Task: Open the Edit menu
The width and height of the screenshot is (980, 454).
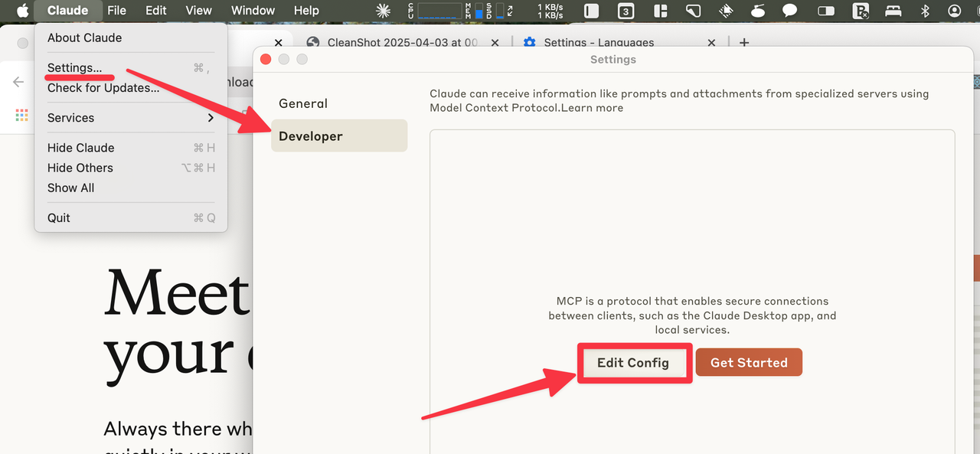Action: 156,11
